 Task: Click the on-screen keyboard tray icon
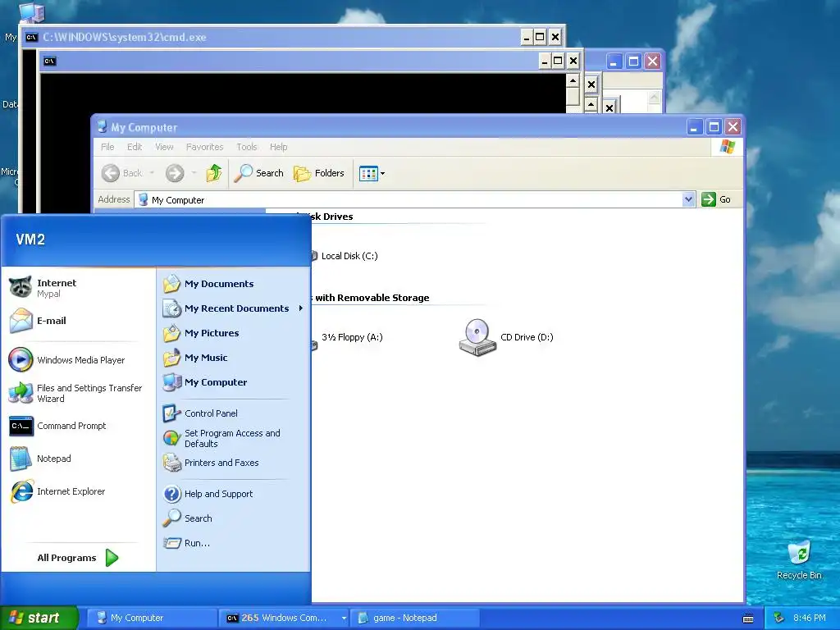(x=748, y=619)
